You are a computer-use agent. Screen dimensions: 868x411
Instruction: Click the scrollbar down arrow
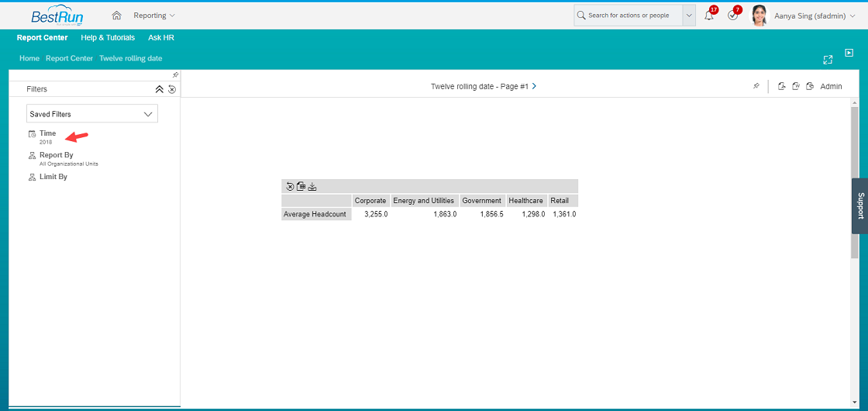855,402
